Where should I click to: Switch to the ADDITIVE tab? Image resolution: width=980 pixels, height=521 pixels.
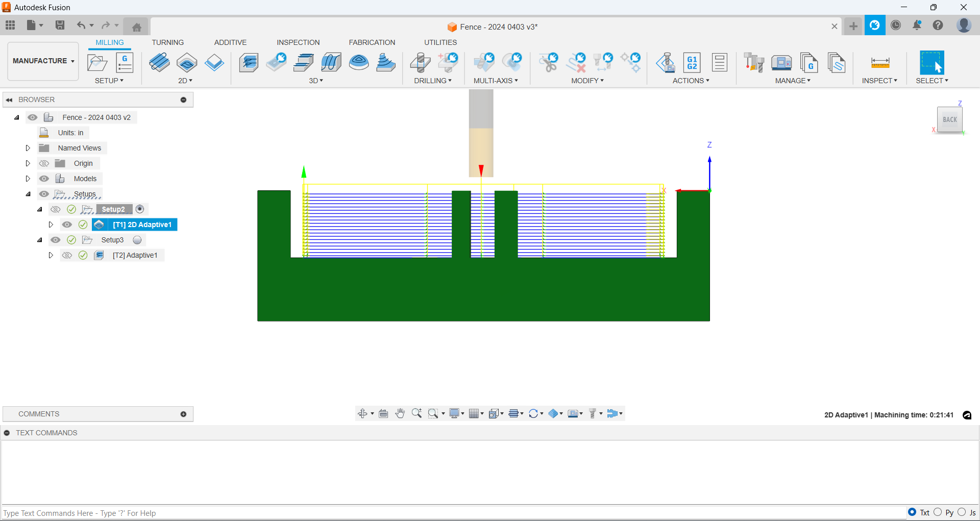(x=230, y=42)
